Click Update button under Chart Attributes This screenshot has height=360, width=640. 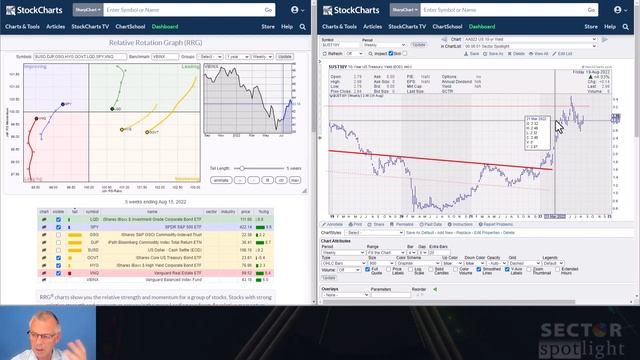click(329, 278)
